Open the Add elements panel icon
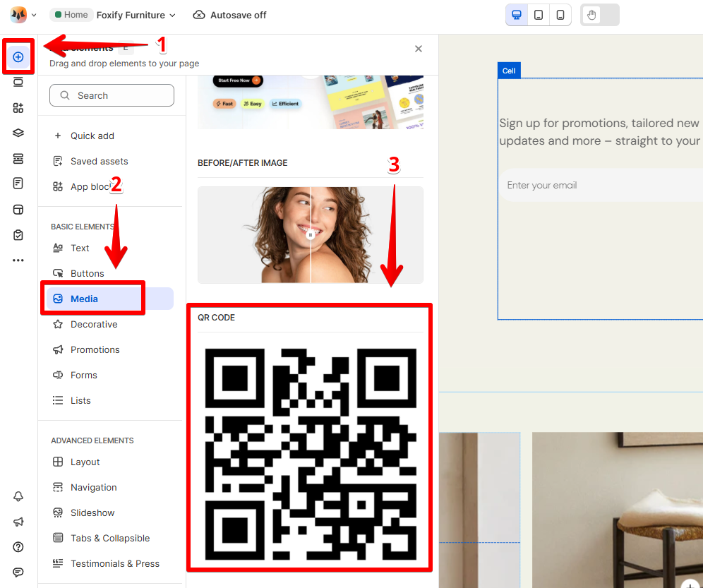The image size is (703, 588). [x=18, y=57]
